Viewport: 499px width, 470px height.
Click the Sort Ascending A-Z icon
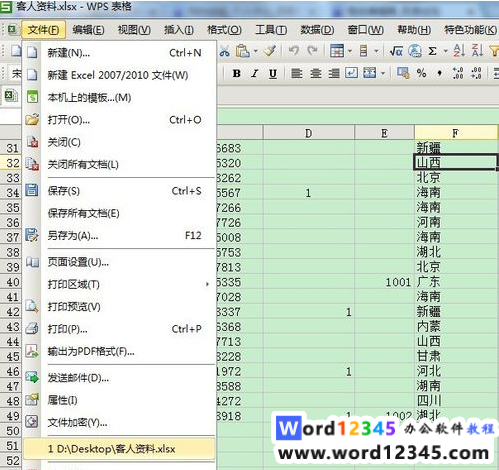459,51
